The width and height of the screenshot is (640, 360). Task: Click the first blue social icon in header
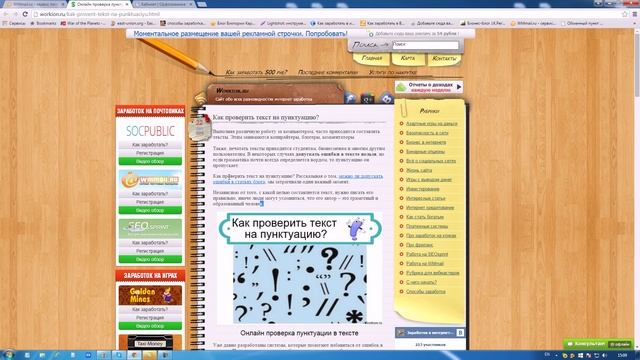click(x=350, y=98)
